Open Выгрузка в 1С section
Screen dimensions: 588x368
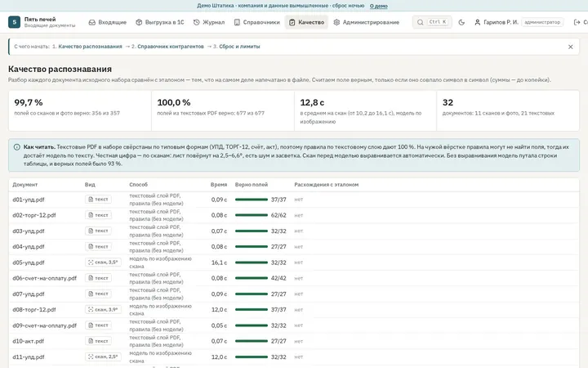[x=160, y=22]
